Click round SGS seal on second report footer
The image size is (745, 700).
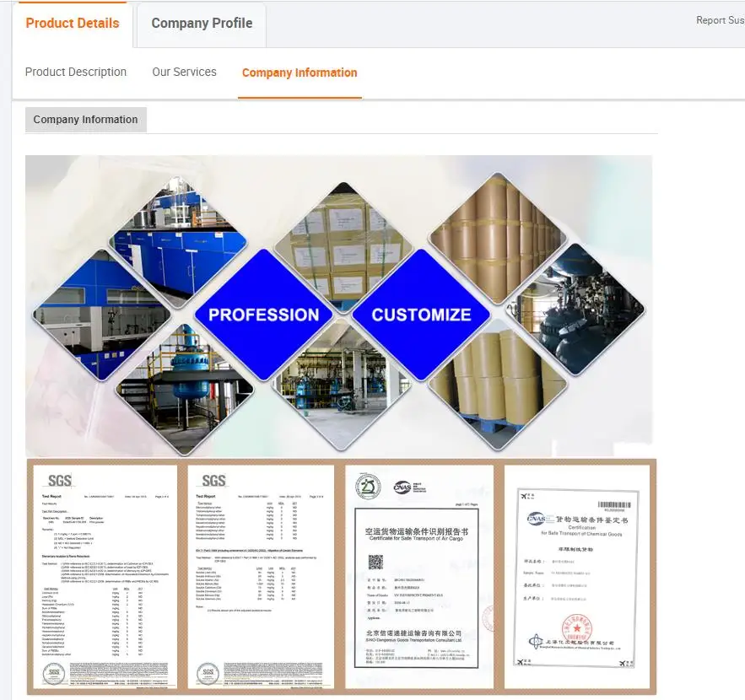point(208,672)
